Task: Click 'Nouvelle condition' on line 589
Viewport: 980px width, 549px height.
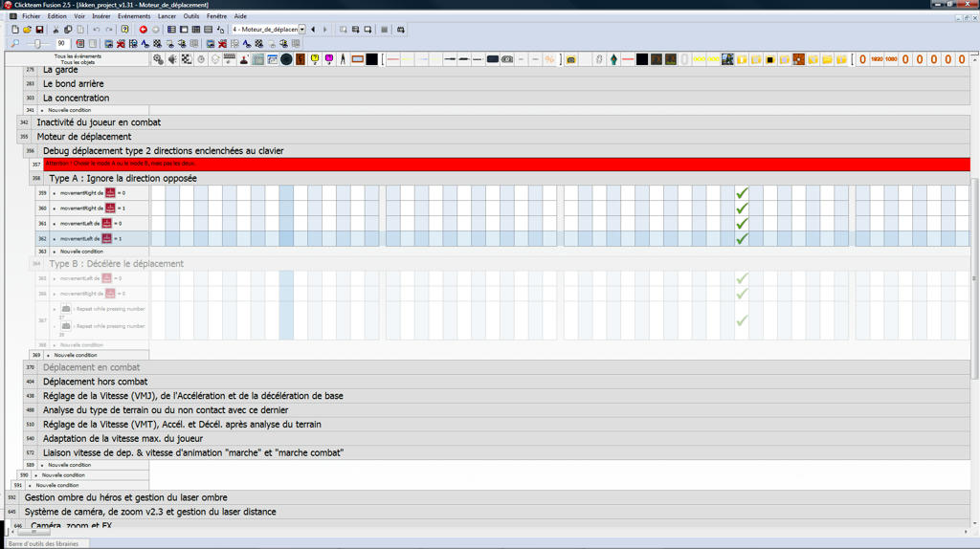Action: point(69,465)
